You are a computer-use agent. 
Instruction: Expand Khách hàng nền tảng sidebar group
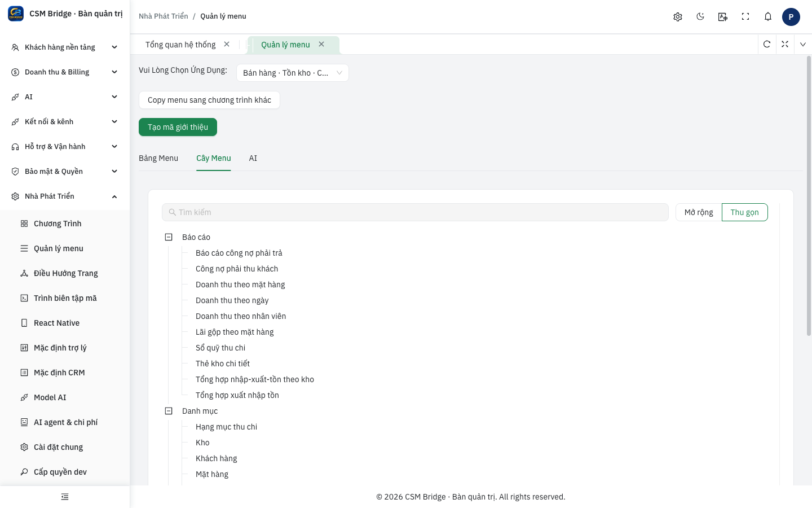[x=65, y=47]
